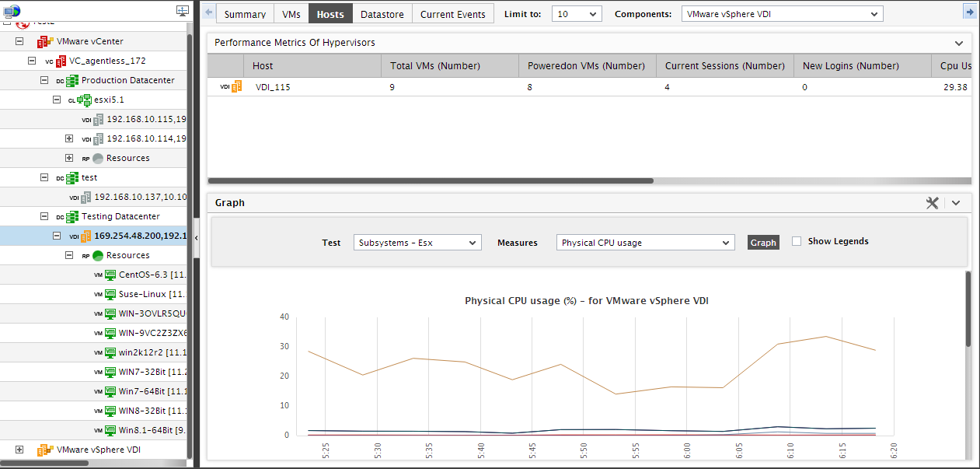Click the VDI_115 host link
980x469 pixels.
pyautogui.click(x=273, y=87)
